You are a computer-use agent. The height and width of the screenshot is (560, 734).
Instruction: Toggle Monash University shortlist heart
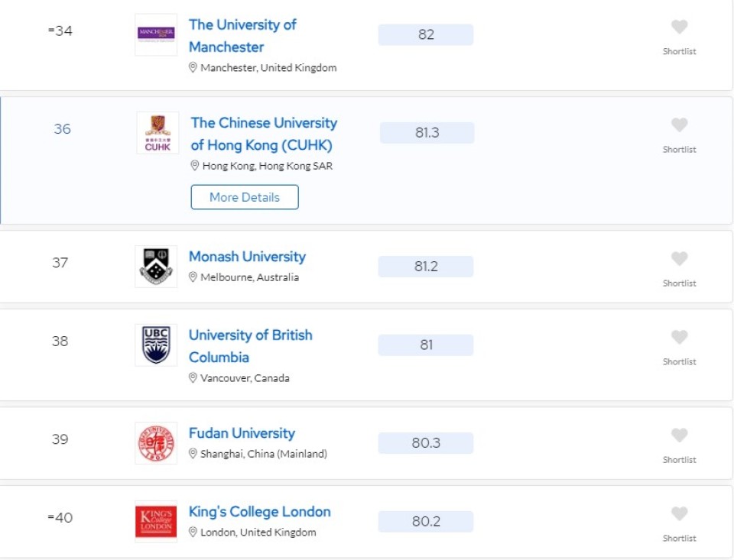(679, 259)
